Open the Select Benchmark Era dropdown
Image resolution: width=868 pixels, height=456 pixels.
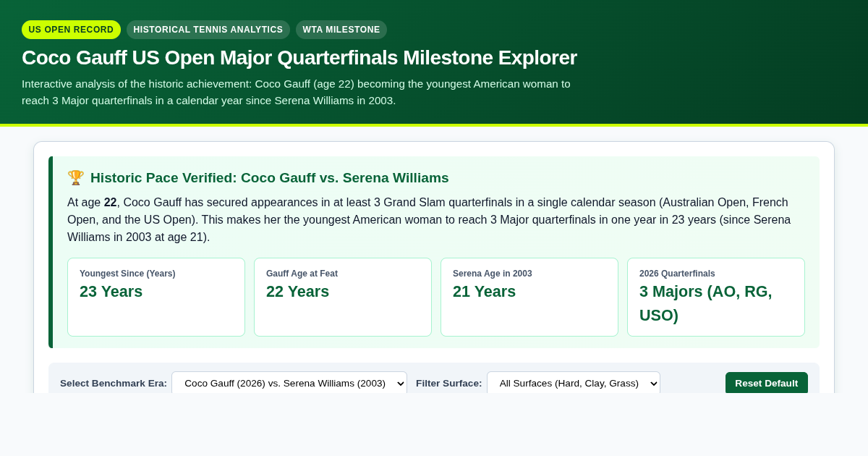289,383
